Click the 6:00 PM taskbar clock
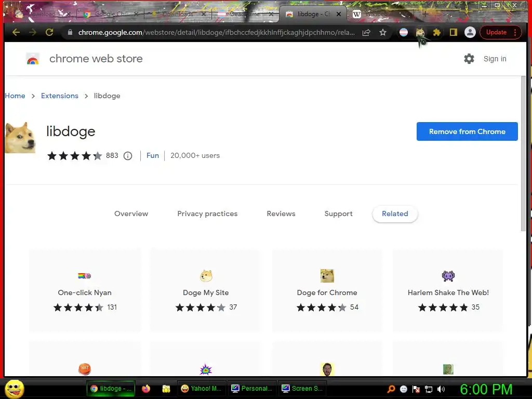The image size is (532, 399). 486,389
